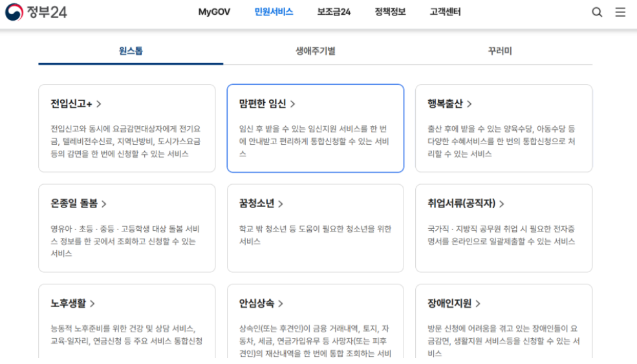Open the hamburger menu icon
This screenshot has width=637, height=364.
620,12
